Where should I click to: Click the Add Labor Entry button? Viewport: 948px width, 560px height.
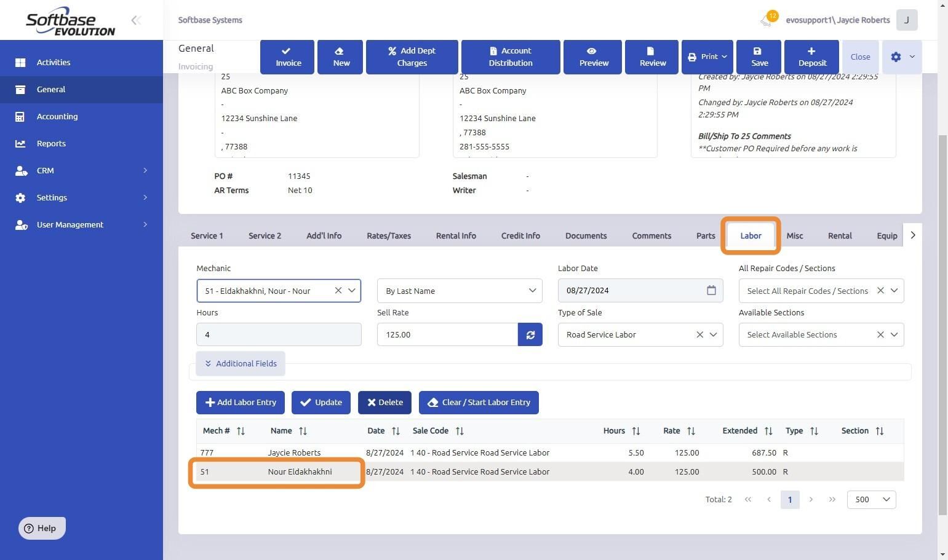[x=241, y=402]
